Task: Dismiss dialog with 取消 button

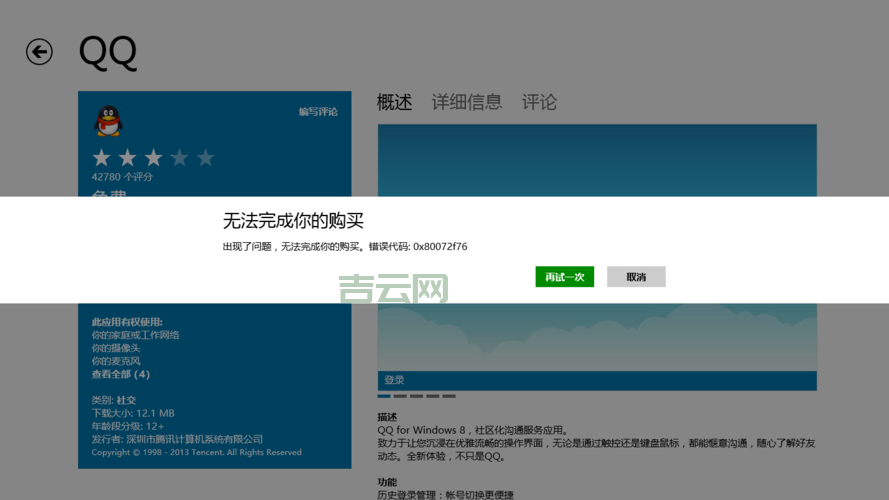Action: point(636,277)
